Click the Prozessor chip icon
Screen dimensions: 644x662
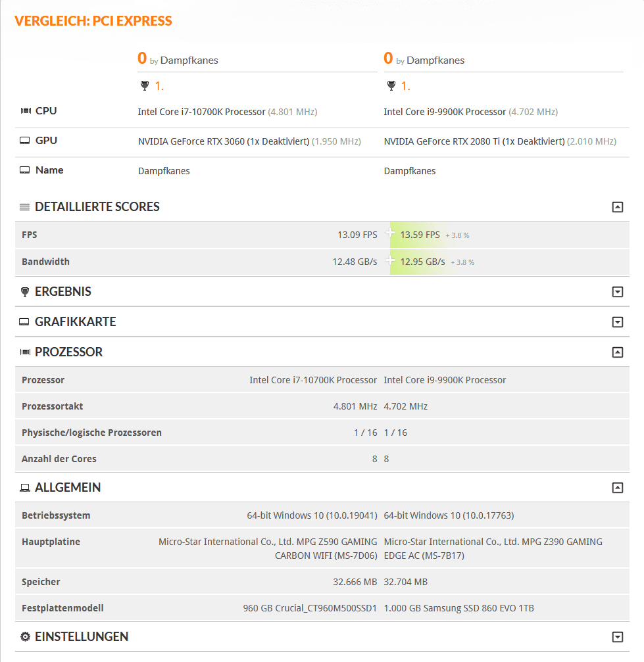pos(26,352)
